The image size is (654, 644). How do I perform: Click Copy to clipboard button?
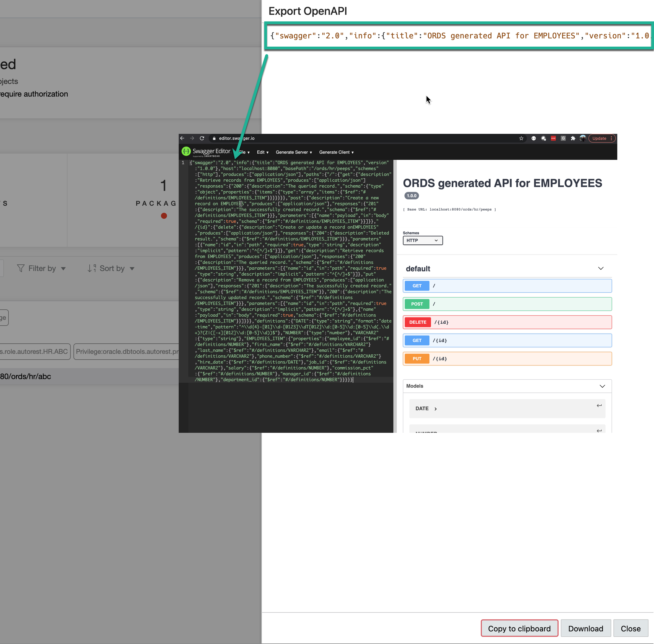(x=519, y=628)
